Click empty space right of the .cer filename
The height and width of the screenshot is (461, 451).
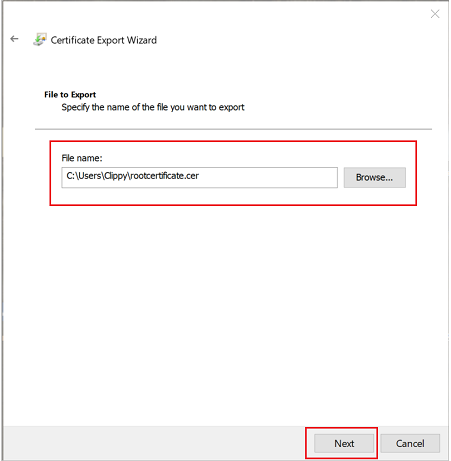[267, 177]
